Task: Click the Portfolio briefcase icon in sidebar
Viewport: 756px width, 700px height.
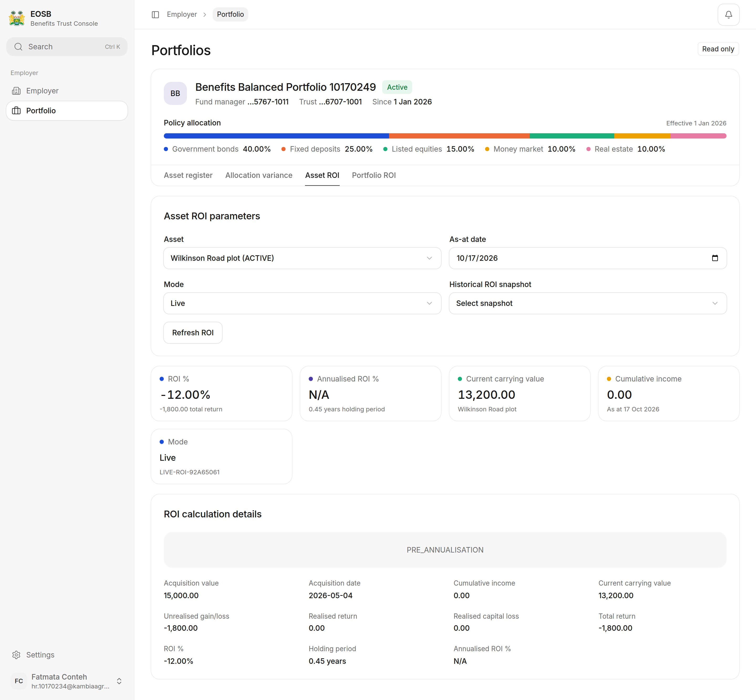Action: [16, 111]
